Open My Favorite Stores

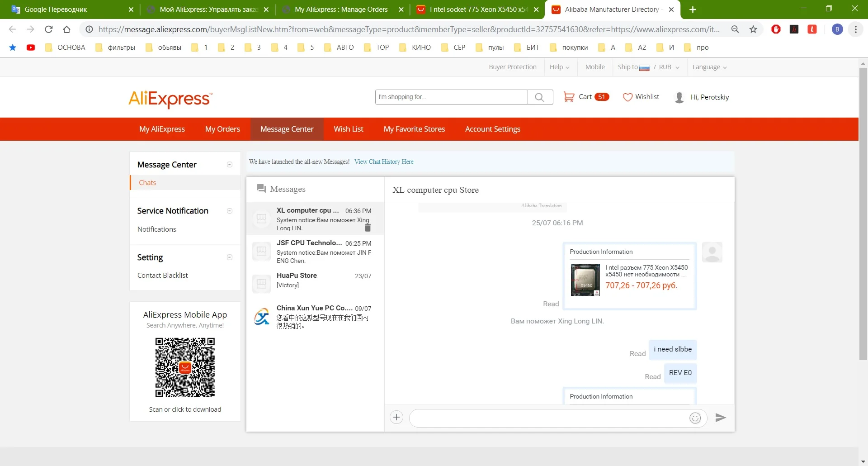click(x=415, y=129)
